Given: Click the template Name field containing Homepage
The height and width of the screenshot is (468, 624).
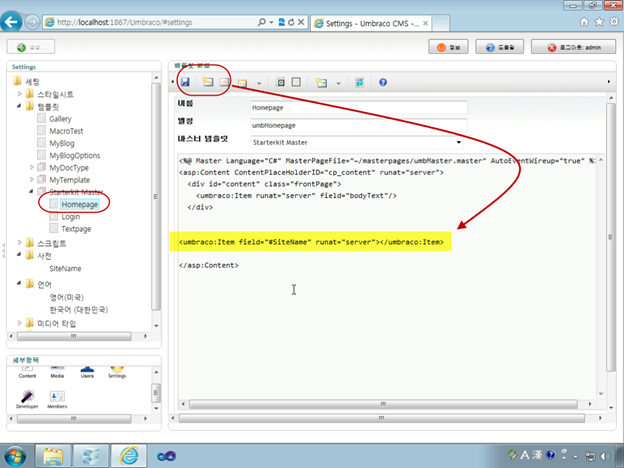Looking at the screenshot, I should point(359,107).
